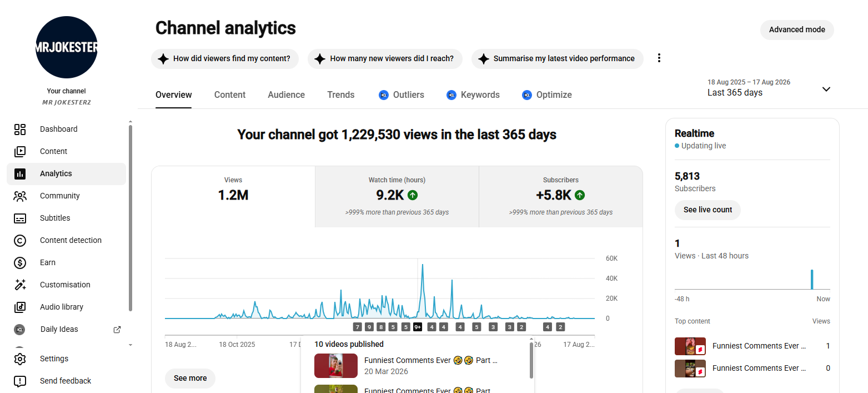Click the 9+ videos published marker
The width and height of the screenshot is (868, 393).
[x=418, y=327]
